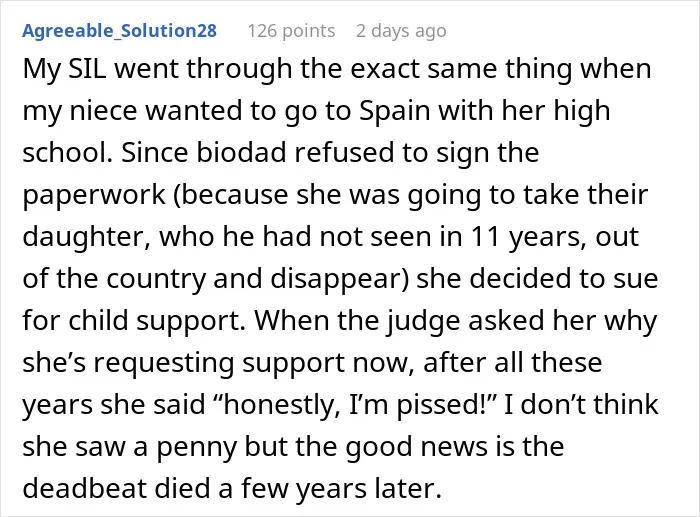Click the 126 points score label
Image resolution: width=700 pixels, height=517 pixels.
coord(291,31)
